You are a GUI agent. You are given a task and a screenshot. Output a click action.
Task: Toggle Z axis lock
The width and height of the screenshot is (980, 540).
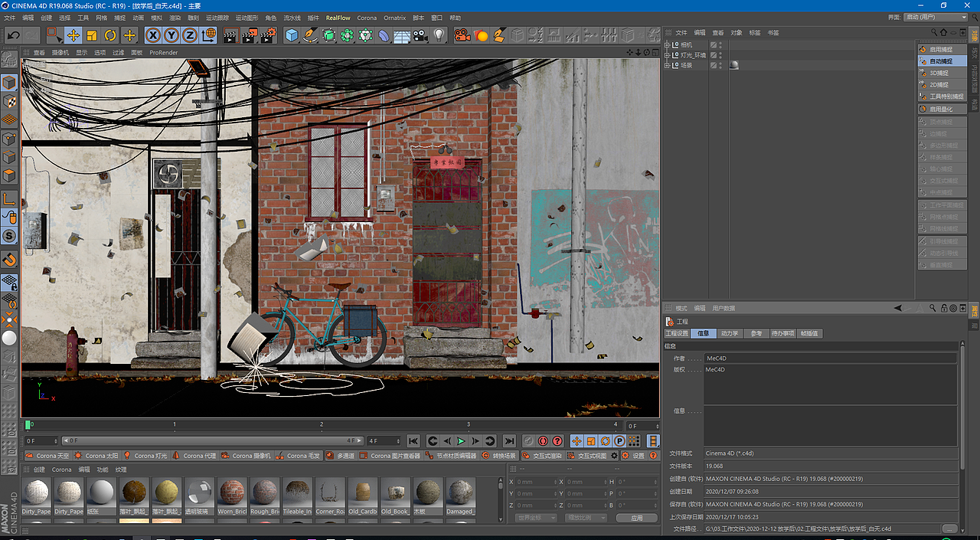(x=190, y=35)
